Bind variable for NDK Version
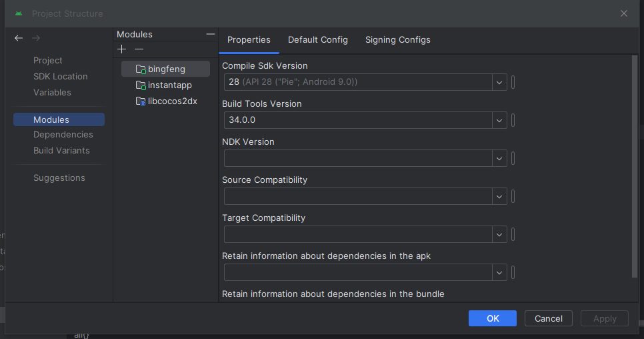 pos(513,158)
